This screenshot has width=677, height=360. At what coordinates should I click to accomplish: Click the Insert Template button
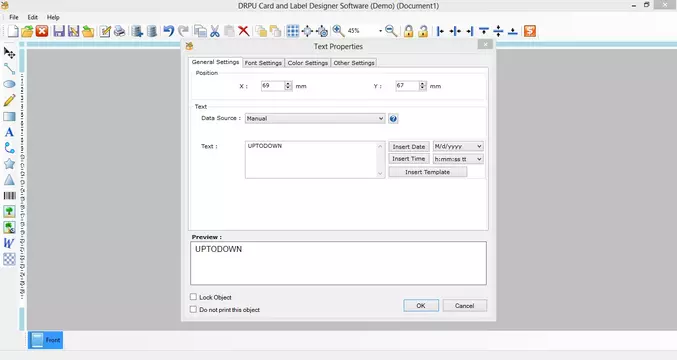pyautogui.click(x=427, y=172)
